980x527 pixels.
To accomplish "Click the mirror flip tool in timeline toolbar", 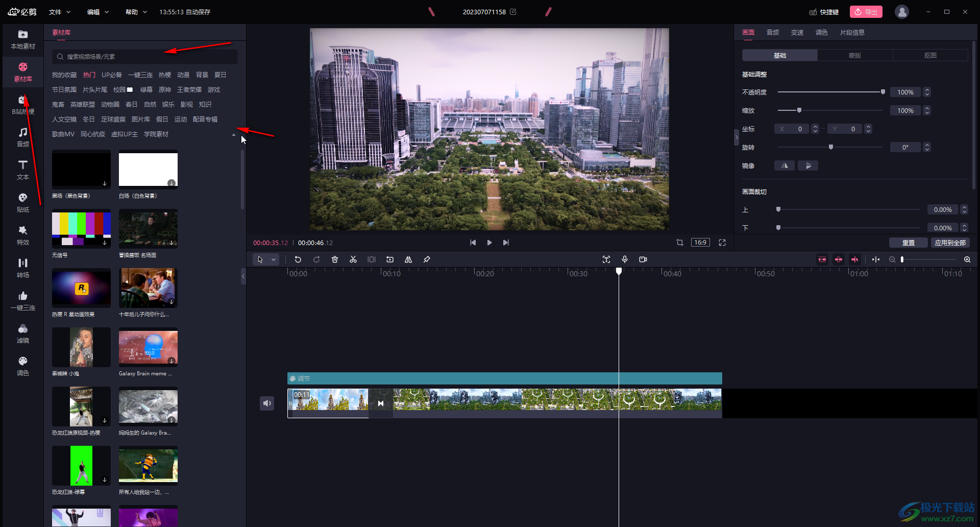I will [408, 259].
